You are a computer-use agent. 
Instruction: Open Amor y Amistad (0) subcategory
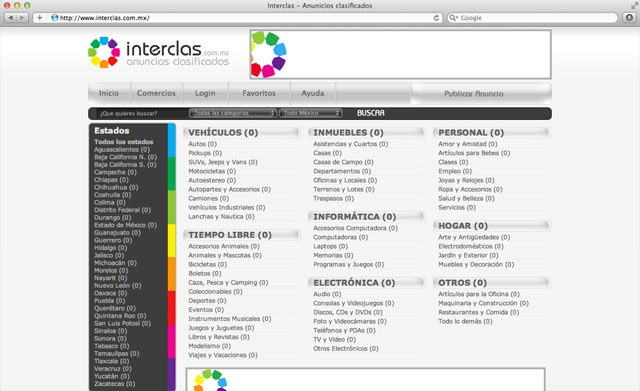(x=467, y=144)
